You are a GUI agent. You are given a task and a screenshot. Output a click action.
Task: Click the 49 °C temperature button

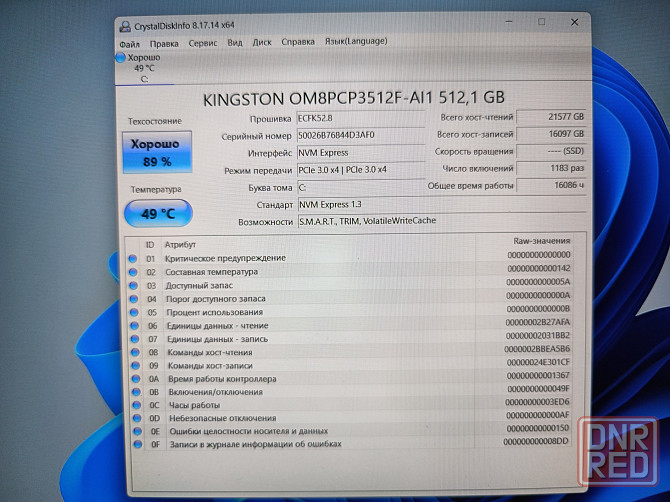[x=156, y=212]
